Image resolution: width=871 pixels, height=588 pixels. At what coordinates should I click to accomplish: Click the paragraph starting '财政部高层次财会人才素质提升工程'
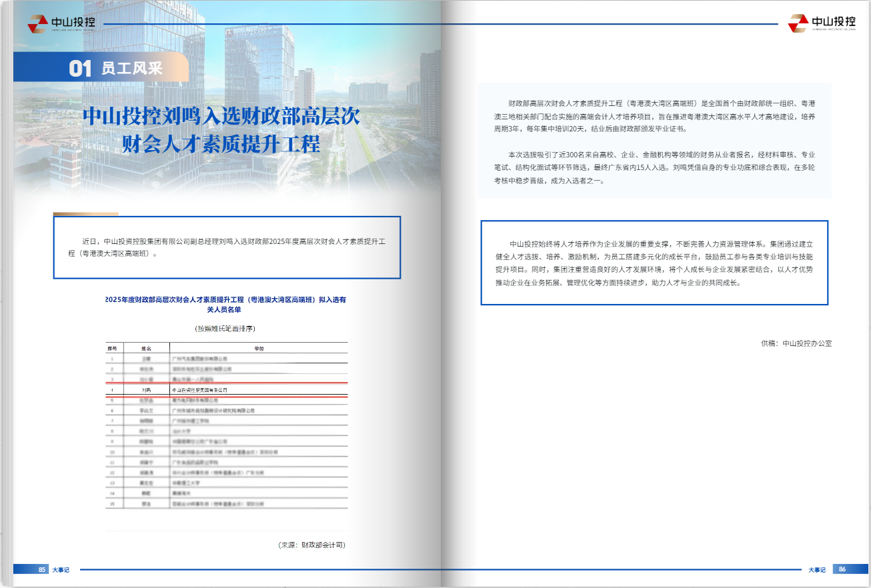click(654, 116)
